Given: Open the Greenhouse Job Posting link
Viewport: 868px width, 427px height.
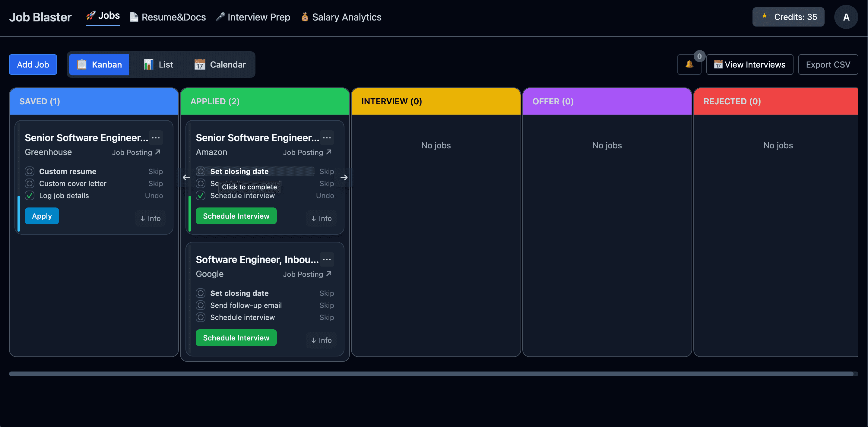Looking at the screenshot, I should pyautogui.click(x=136, y=152).
